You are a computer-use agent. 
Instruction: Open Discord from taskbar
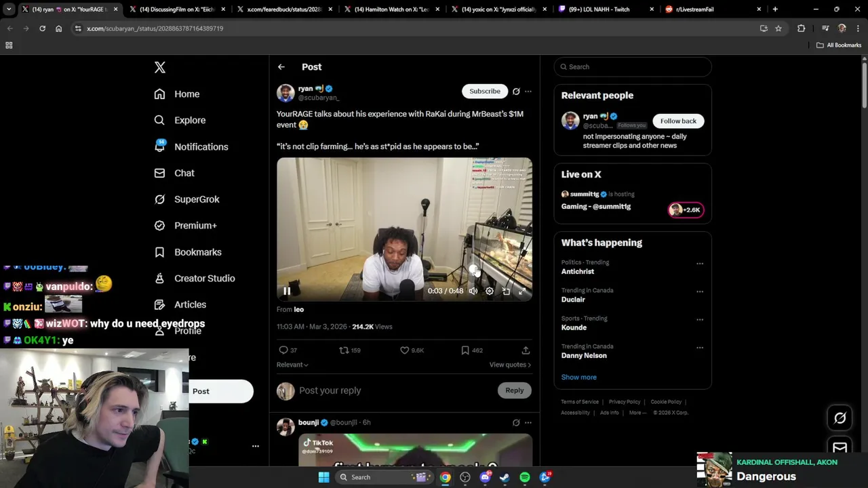(x=485, y=477)
